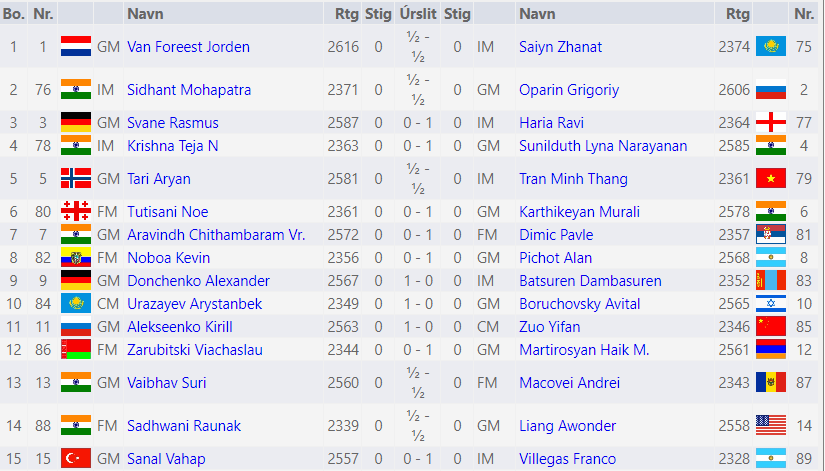Image resolution: width=825 pixels, height=471 pixels.
Task: Click the Norwegian flag beside Tari Aryan
Action: 76,179
